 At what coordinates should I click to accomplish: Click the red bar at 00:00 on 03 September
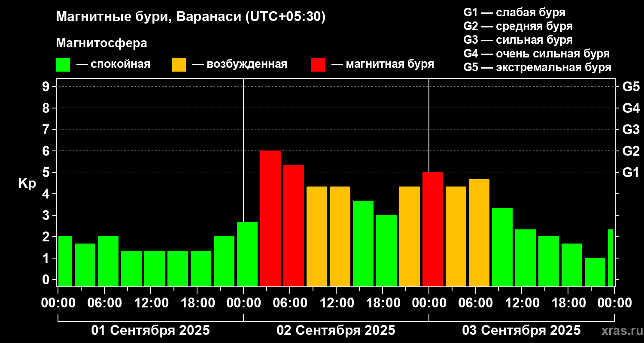click(x=433, y=229)
